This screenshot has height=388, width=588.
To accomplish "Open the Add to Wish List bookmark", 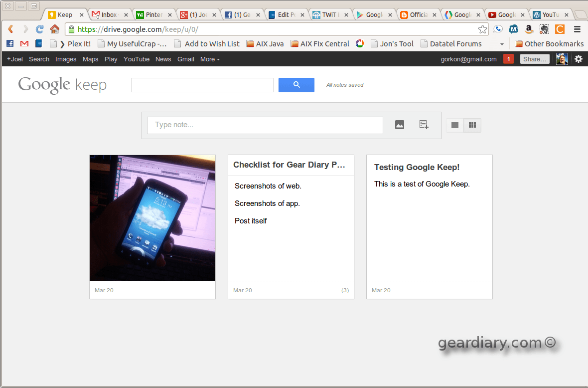I will coord(207,43).
